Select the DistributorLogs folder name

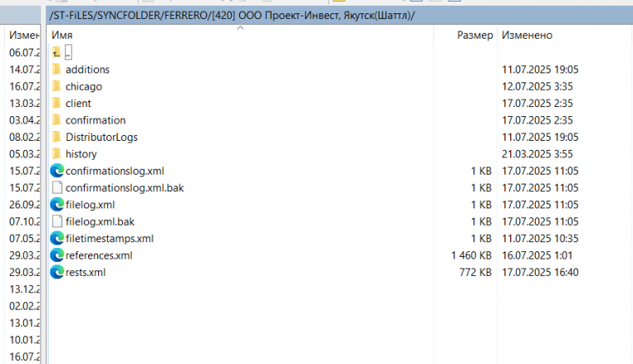click(x=101, y=138)
